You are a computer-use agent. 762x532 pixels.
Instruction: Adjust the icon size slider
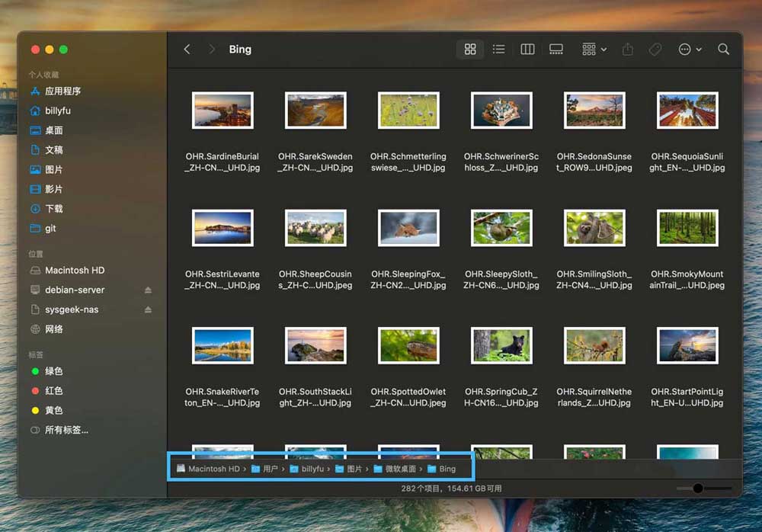pos(697,489)
